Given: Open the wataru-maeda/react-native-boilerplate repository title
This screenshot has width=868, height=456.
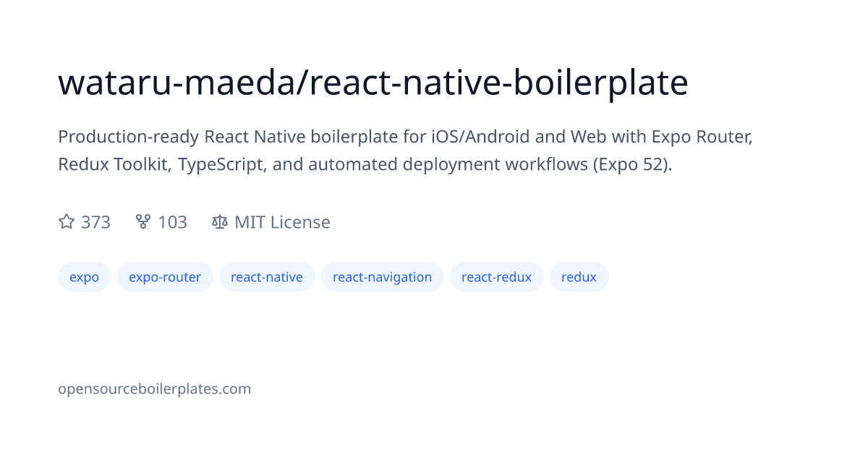Looking at the screenshot, I should 373,82.
